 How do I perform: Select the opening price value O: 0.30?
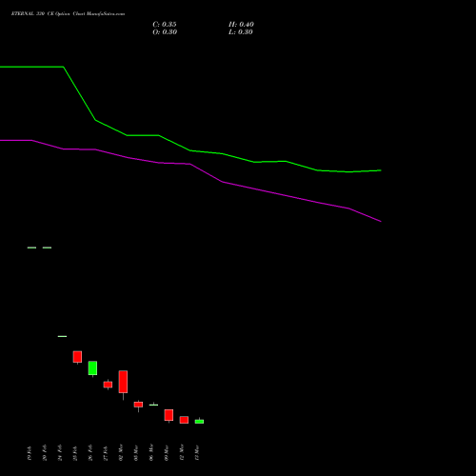[165, 32]
